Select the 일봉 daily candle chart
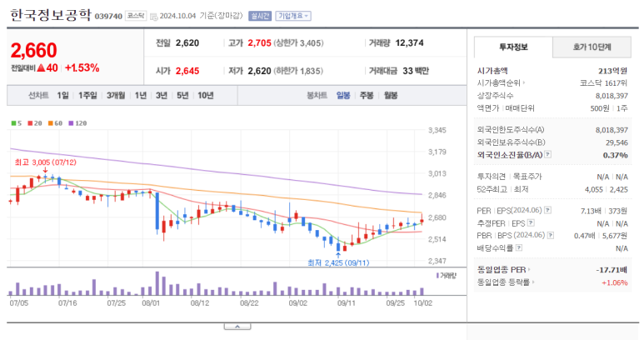 (343, 95)
